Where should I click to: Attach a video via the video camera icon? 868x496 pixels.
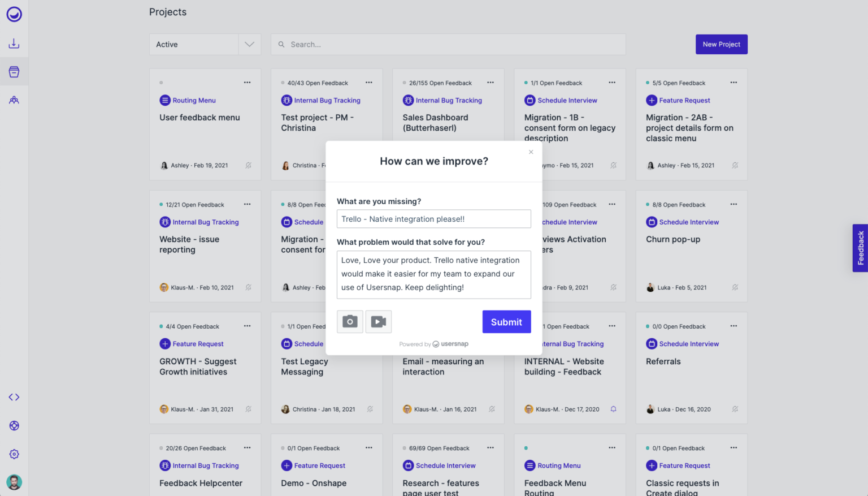pos(378,321)
